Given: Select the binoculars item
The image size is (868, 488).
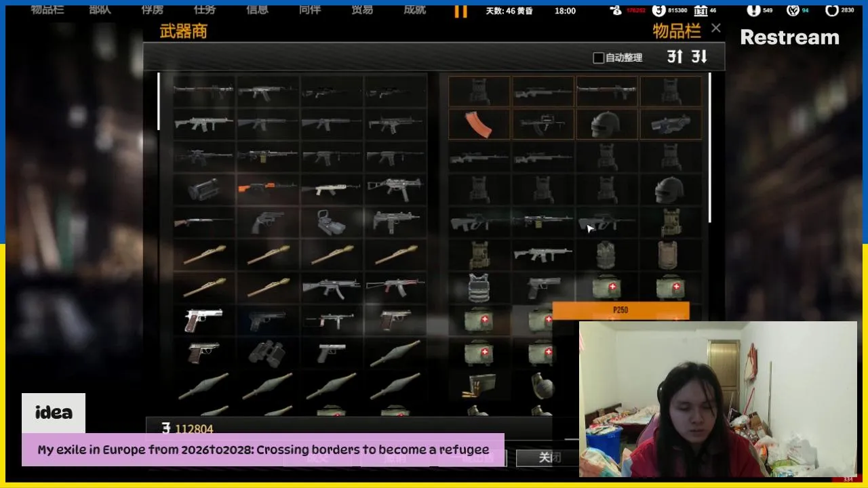Looking at the screenshot, I should (x=267, y=352).
